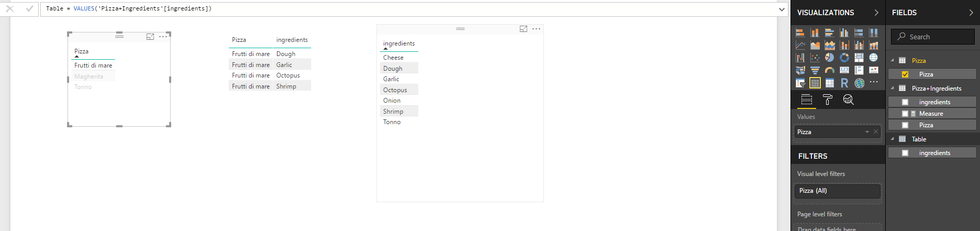
Task: Check ingredients field under Table
Action: tap(905, 153)
